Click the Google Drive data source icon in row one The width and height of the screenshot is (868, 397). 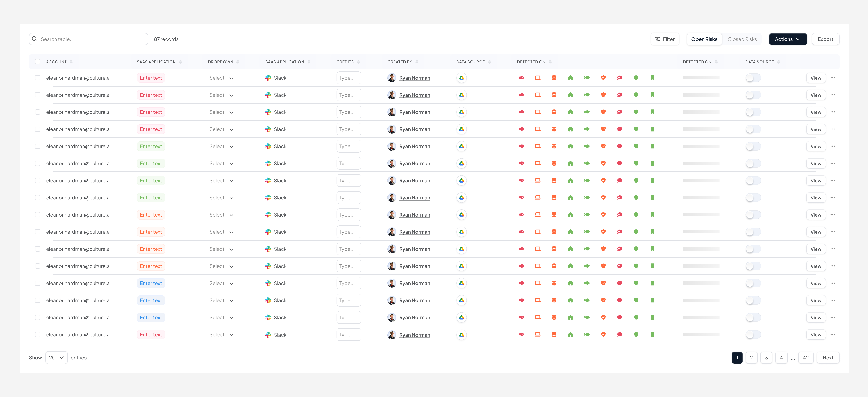point(461,78)
